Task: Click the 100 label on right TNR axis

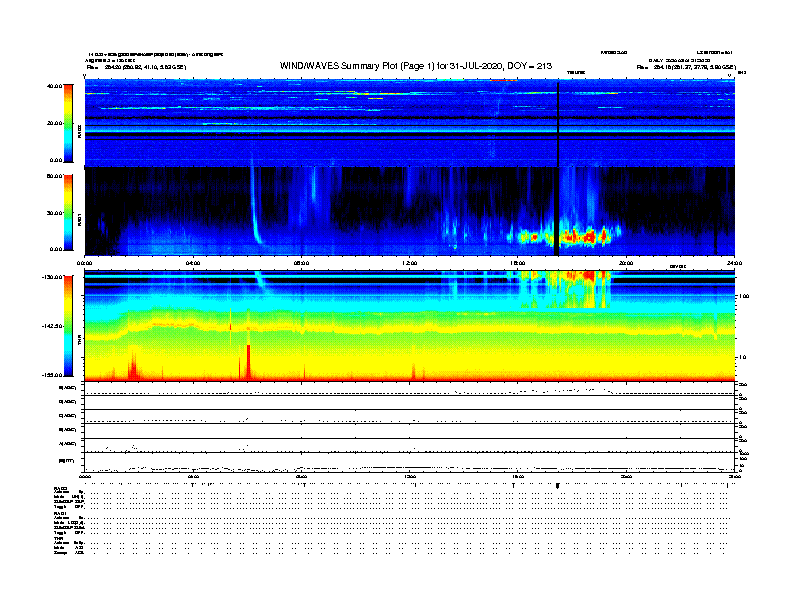Action: click(x=744, y=296)
